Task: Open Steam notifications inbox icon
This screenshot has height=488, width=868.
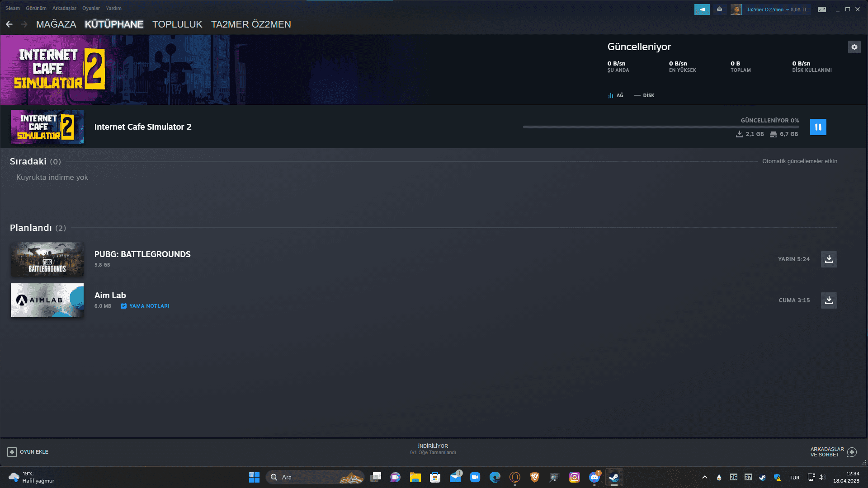Action: (719, 9)
